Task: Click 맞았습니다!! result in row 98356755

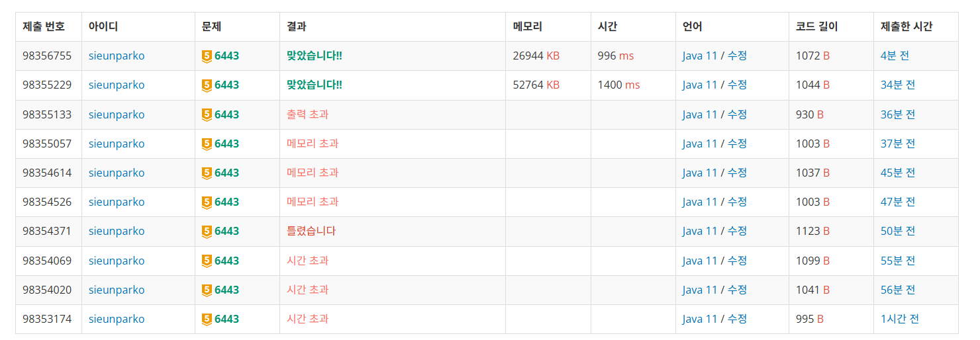Action: coord(315,56)
